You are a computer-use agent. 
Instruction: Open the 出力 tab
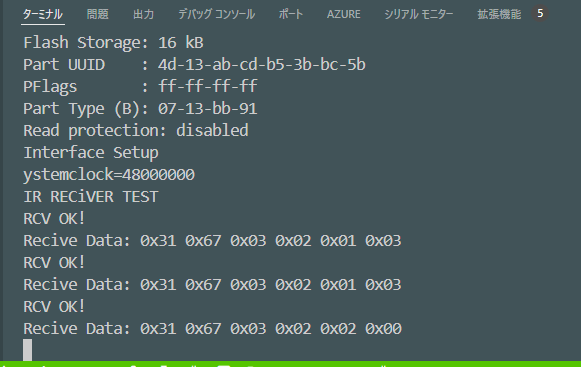tap(143, 14)
